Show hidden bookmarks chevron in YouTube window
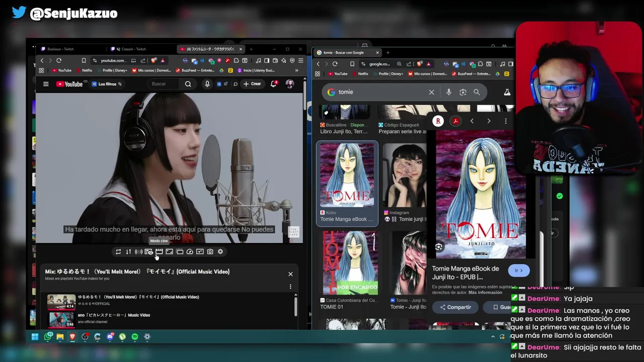The image size is (644, 362). (297, 70)
